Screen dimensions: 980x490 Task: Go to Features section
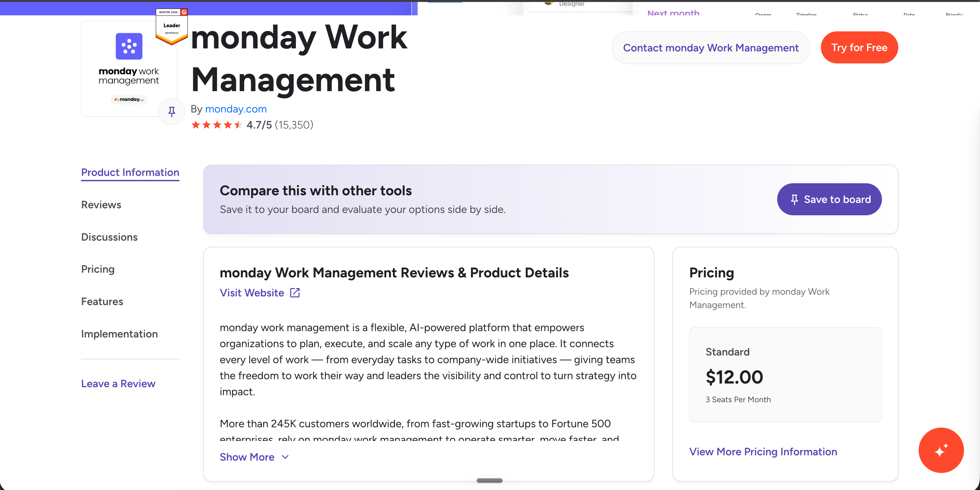tap(102, 301)
